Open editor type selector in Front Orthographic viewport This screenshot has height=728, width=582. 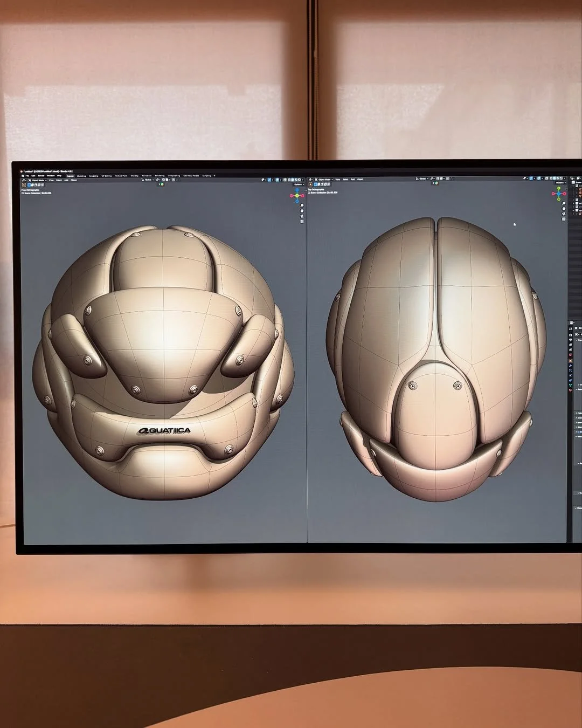point(24,180)
